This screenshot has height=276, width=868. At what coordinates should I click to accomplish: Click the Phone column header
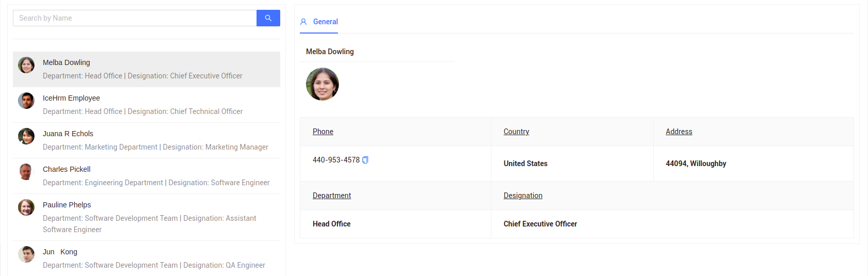(x=323, y=132)
